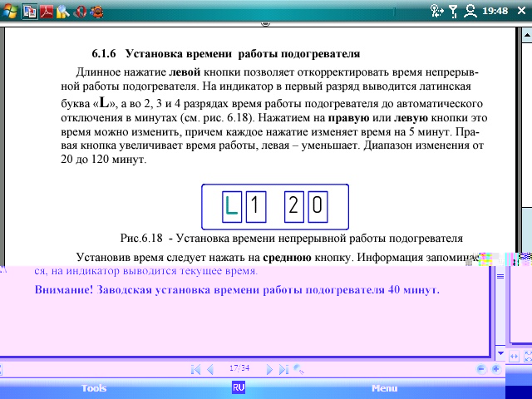The height and width of the screenshot is (399, 532).
Task: Fit page to width with the horizontal arrows icon
Action: (x=514, y=357)
